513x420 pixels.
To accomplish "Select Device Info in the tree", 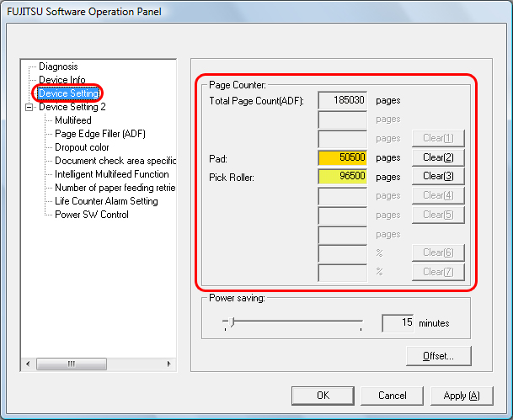I will coord(62,80).
